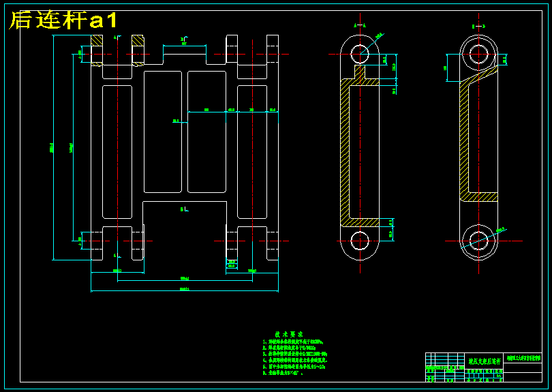This screenshot has width=552, height=392.
Task: Click the part name "液压支架后连杆" in title block
Action: (x=484, y=361)
